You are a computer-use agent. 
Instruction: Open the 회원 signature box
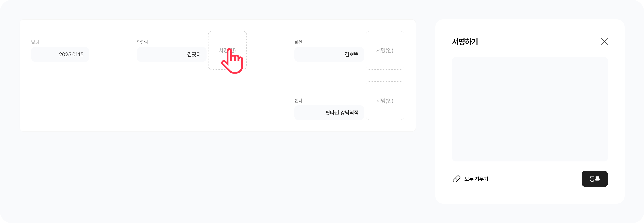point(385,50)
